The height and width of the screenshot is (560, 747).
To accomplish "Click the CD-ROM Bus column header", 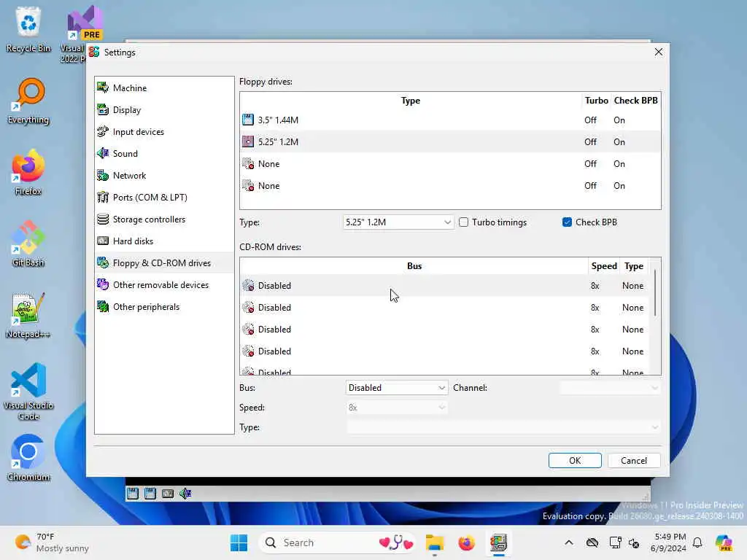I will pos(414,265).
